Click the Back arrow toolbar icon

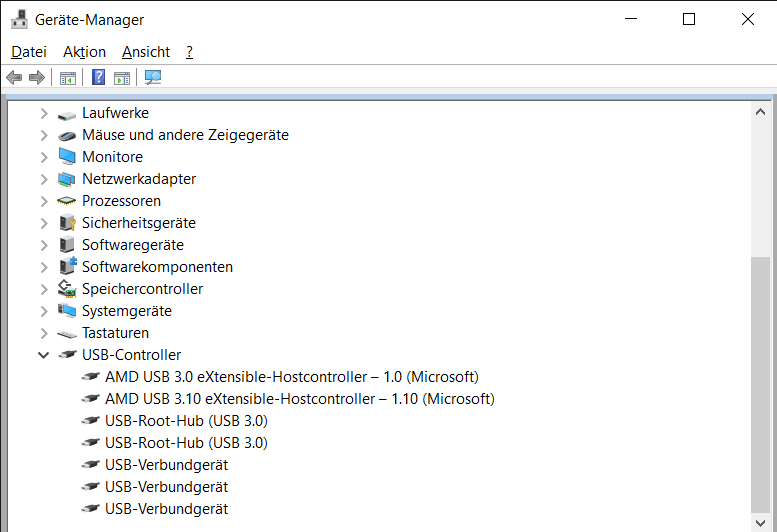click(14, 78)
